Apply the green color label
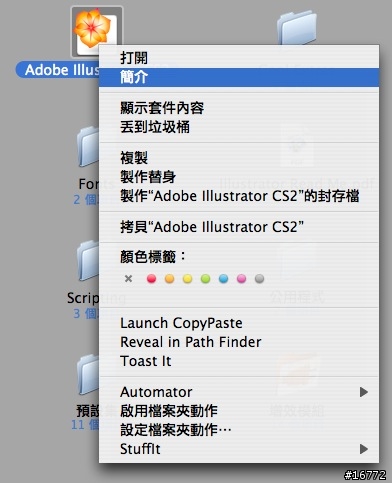Screen dimensions: 392x483 coord(205,279)
